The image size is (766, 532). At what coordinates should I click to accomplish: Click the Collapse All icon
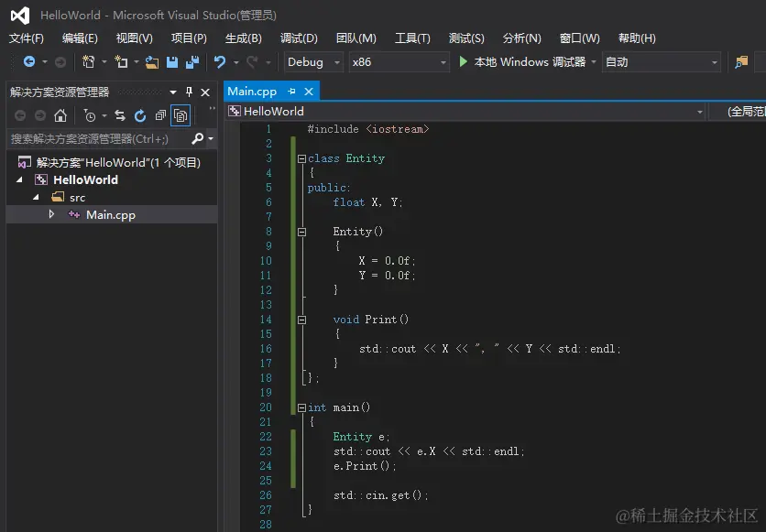coord(160,115)
